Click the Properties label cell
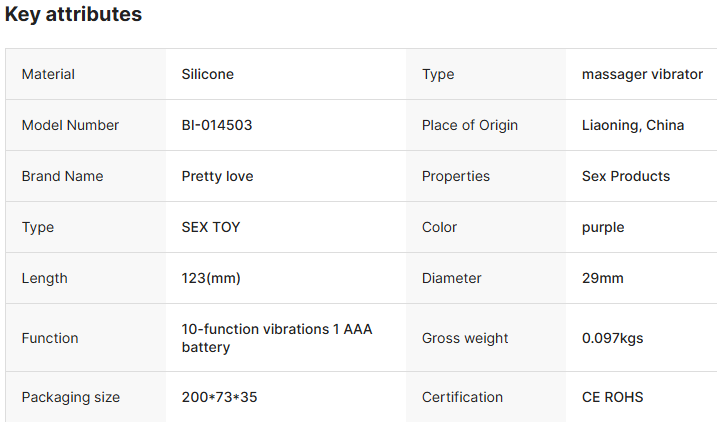The width and height of the screenshot is (717, 422). point(486,176)
